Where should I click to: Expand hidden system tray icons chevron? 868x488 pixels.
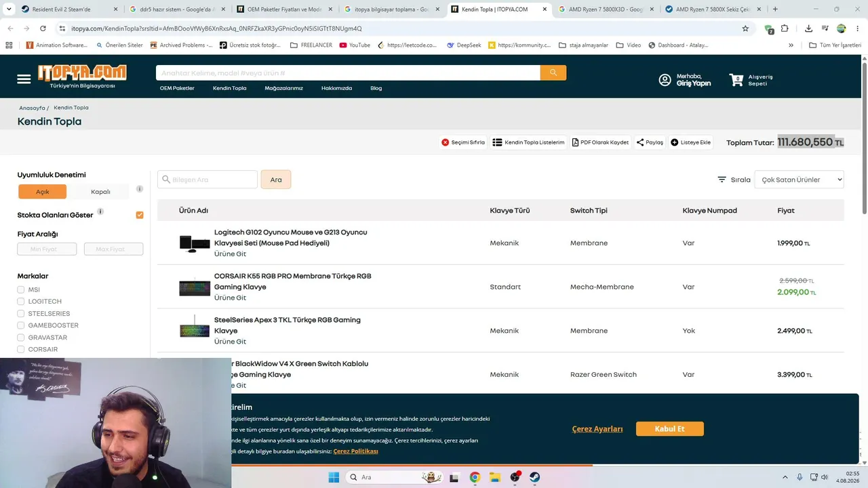(785, 477)
